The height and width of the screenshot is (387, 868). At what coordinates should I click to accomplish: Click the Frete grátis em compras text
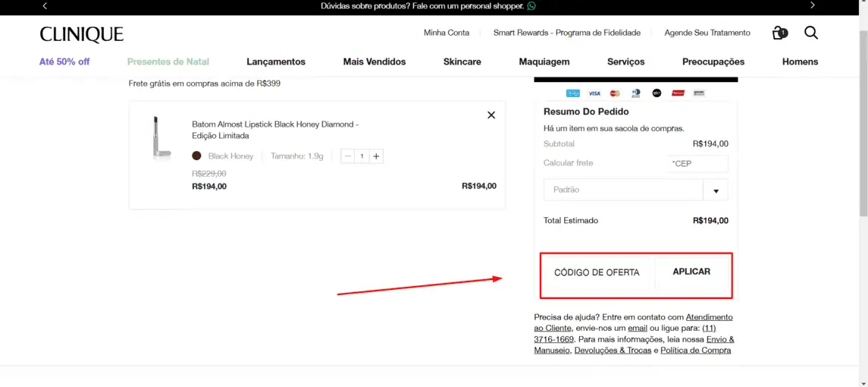point(204,83)
